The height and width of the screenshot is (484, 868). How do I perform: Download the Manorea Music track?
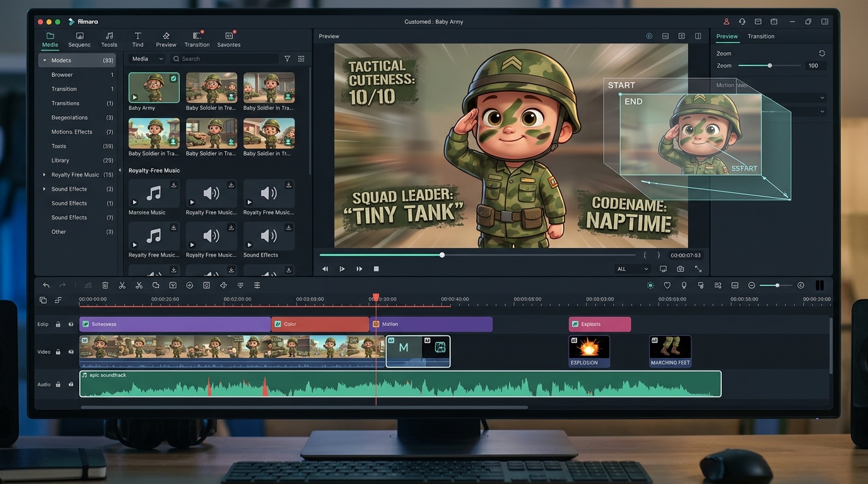173,185
